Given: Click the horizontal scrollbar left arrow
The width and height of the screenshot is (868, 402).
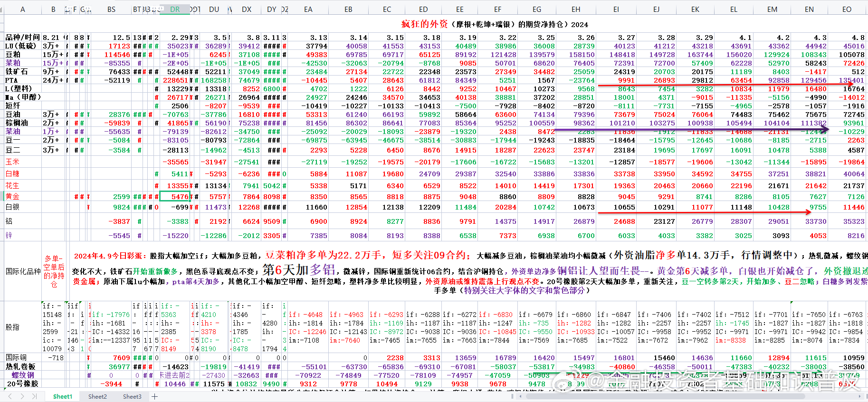Looking at the screenshot, I should (521, 396).
